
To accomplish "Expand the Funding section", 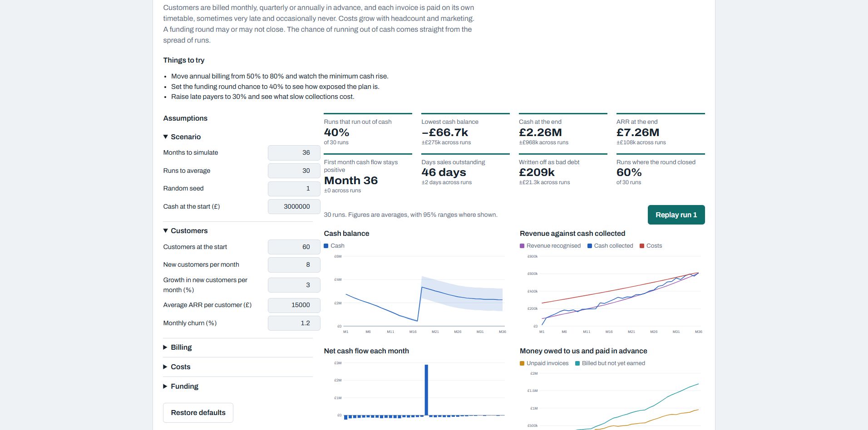I will (x=181, y=386).
